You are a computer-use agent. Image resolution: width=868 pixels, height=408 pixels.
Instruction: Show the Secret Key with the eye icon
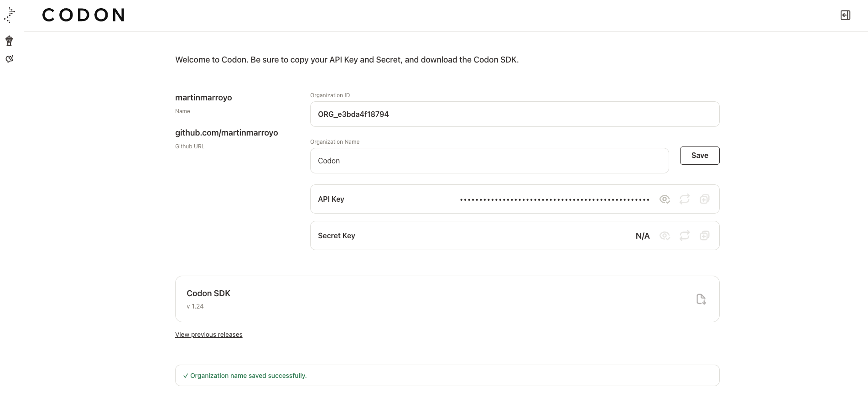pyautogui.click(x=665, y=235)
